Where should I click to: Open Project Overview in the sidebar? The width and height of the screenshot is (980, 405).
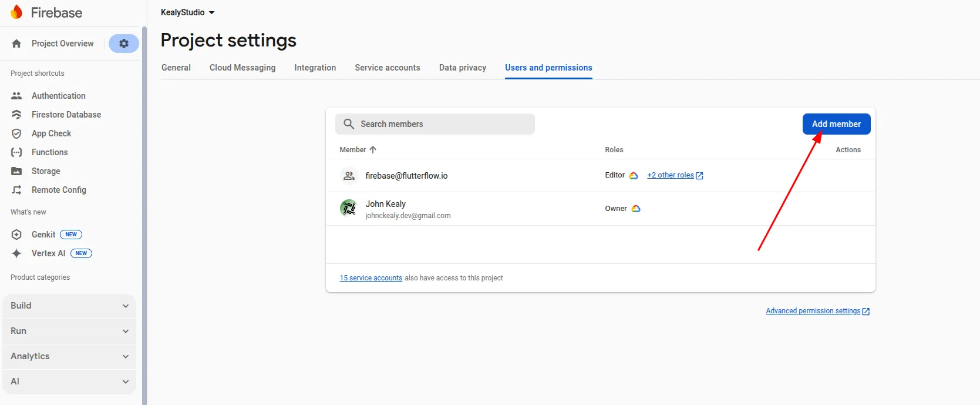(62, 43)
